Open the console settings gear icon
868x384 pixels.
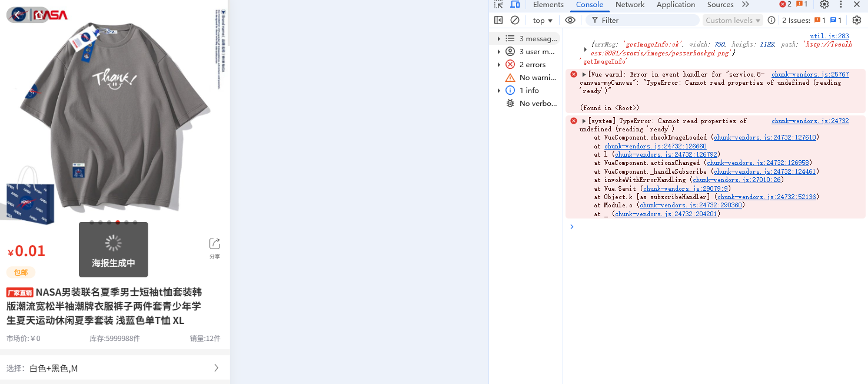[857, 20]
